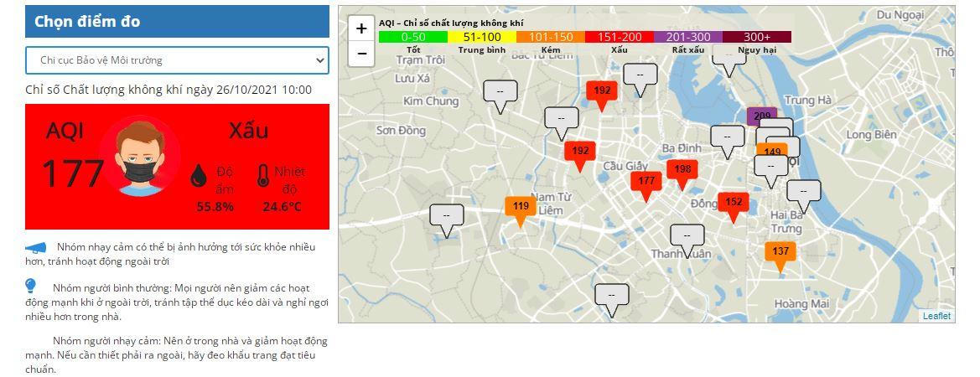Select the empty marker near Thanh Xuân
The image size is (980, 377).
point(687,236)
